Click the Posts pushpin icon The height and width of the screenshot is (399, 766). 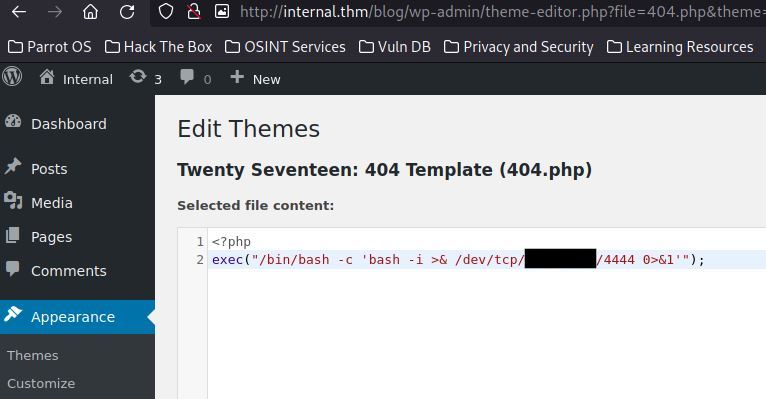(x=13, y=167)
